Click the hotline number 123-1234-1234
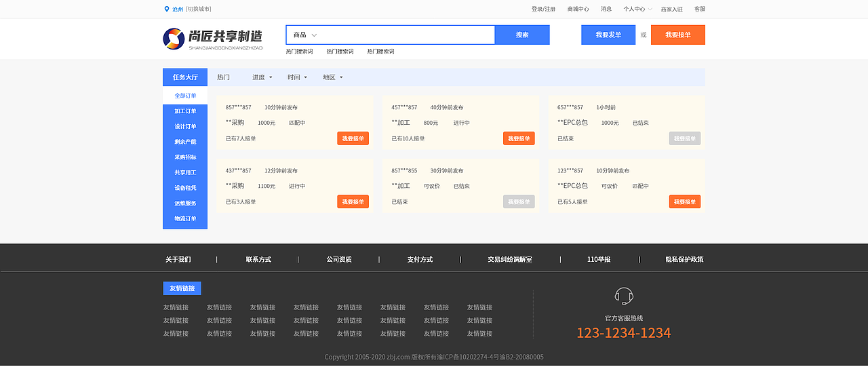Image resolution: width=868 pixels, height=367 pixels. pos(624,333)
